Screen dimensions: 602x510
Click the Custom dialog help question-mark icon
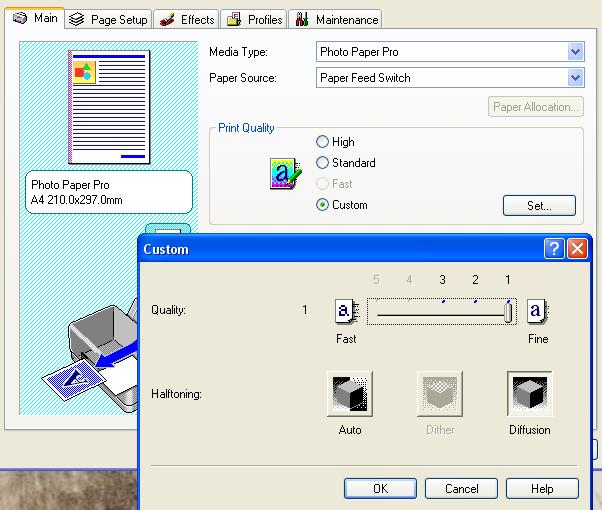pyautogui.click(x=555, y=249)
